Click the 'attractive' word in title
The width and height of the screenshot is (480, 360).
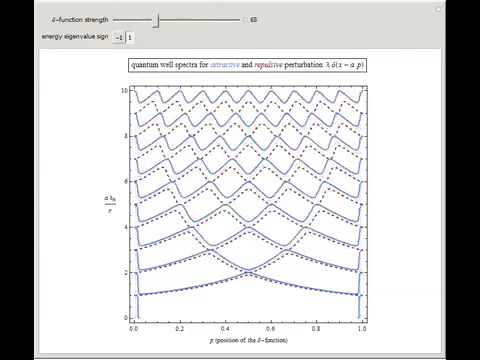click(x=225, y=65)
